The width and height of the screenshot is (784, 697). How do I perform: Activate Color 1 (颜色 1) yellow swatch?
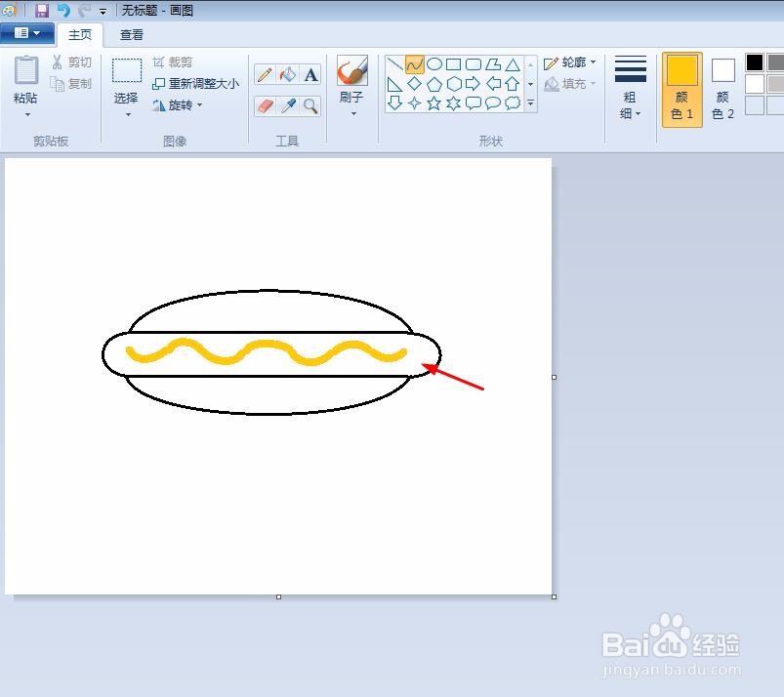coord(682,90)
